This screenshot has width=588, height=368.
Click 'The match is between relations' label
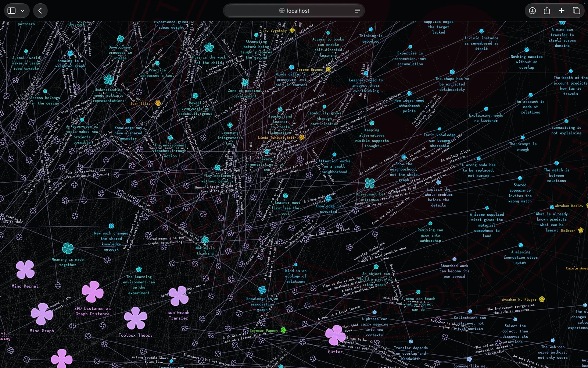tap(556, 175)
